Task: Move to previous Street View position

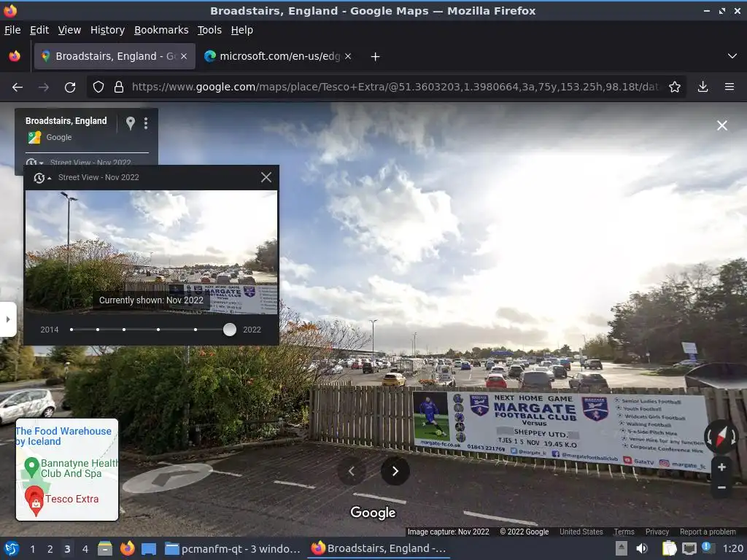Action: click(351, 472)
